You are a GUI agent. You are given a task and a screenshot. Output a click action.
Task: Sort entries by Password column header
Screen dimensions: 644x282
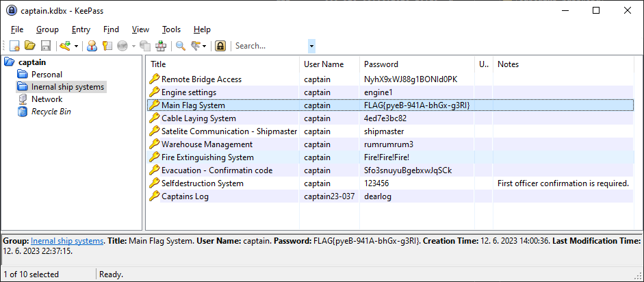click(381, 64)
